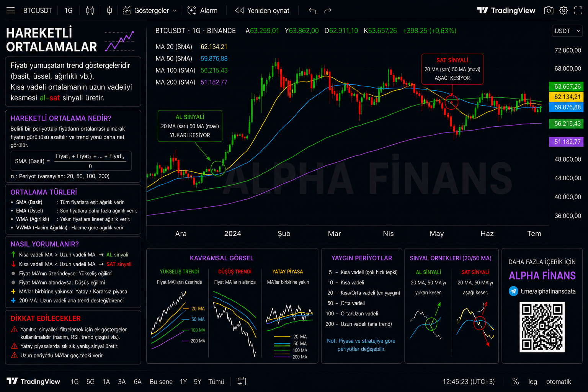Click the Mar label on the time axis
The width and height of the screenshot is (588, 392).
[335, 234]
